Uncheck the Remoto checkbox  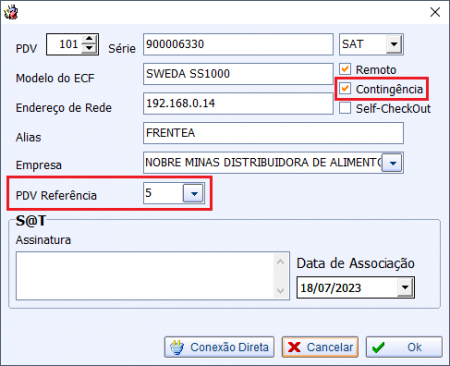click(345, 69)
